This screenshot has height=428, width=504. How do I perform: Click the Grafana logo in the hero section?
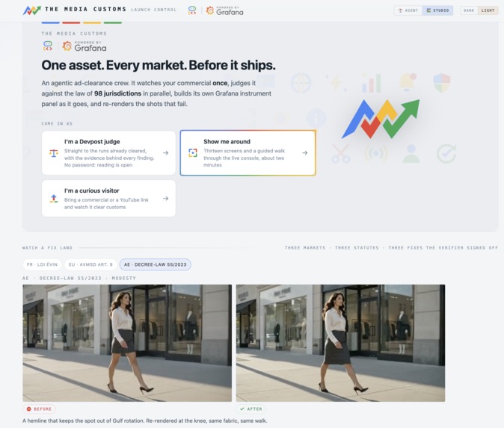(x=84, y=46)
